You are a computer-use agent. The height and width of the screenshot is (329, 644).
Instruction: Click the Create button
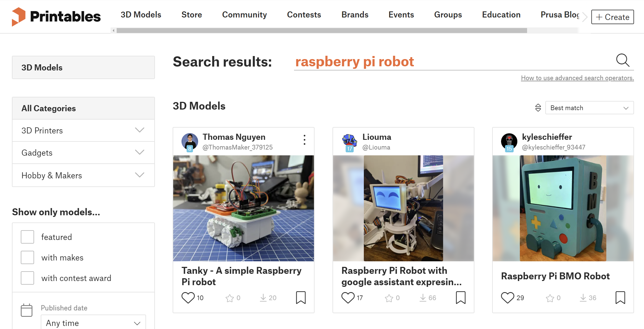(x=612, y=17)
